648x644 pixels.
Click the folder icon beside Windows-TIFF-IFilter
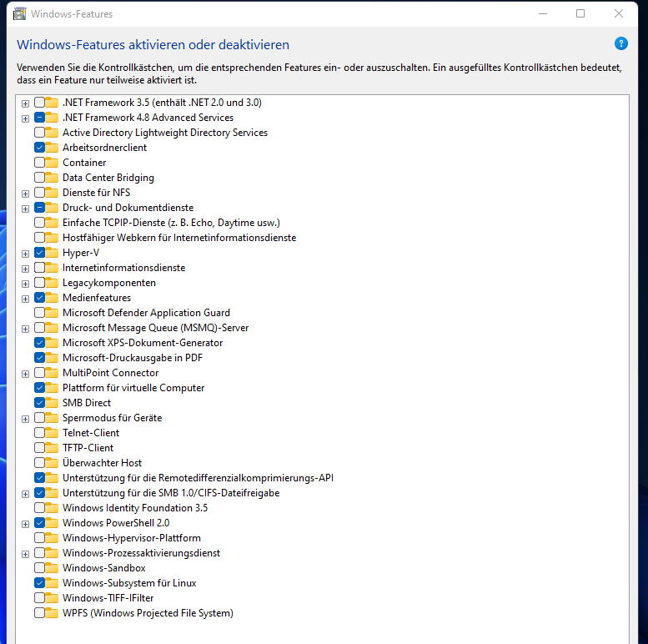tap(52, 598)
